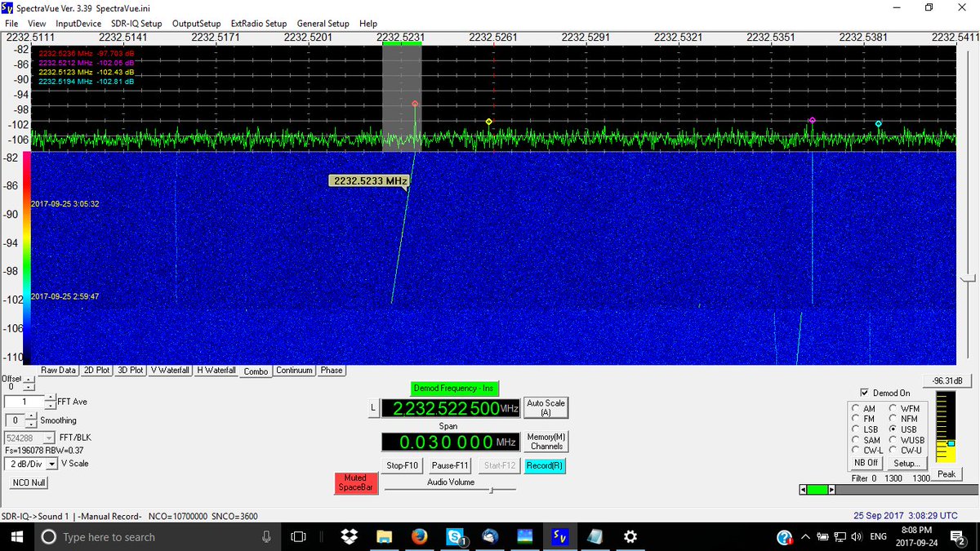980x551 pixels.
Task: Click the red peak marker on spectrum
Action: 415,104
